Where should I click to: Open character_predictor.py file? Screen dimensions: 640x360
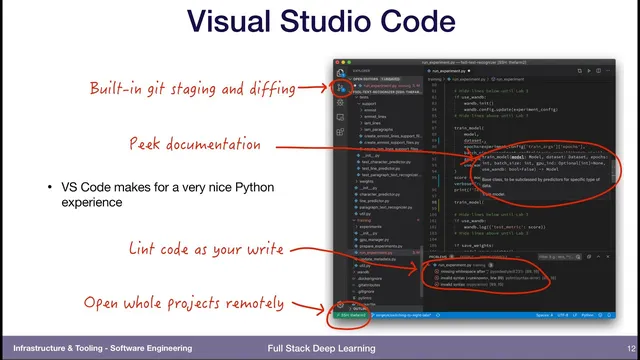[380, 194]
